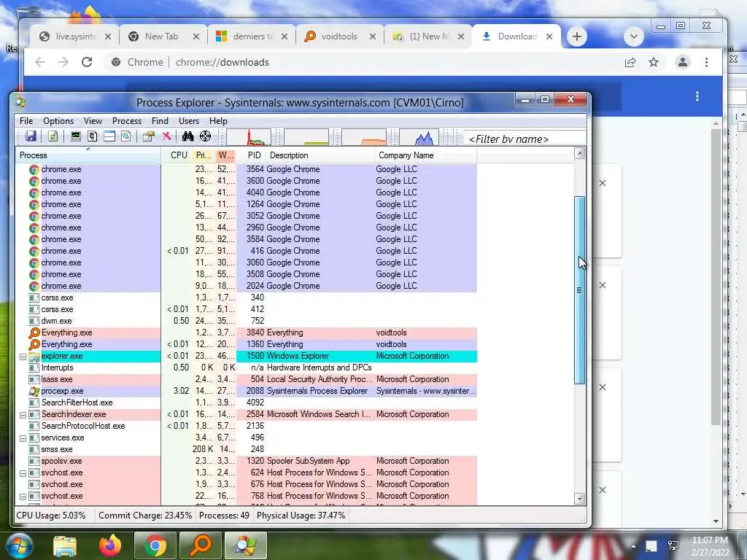
Task: Click the physical memory orange mini graph
Action: pyautogui.click(x=364, y=137)
